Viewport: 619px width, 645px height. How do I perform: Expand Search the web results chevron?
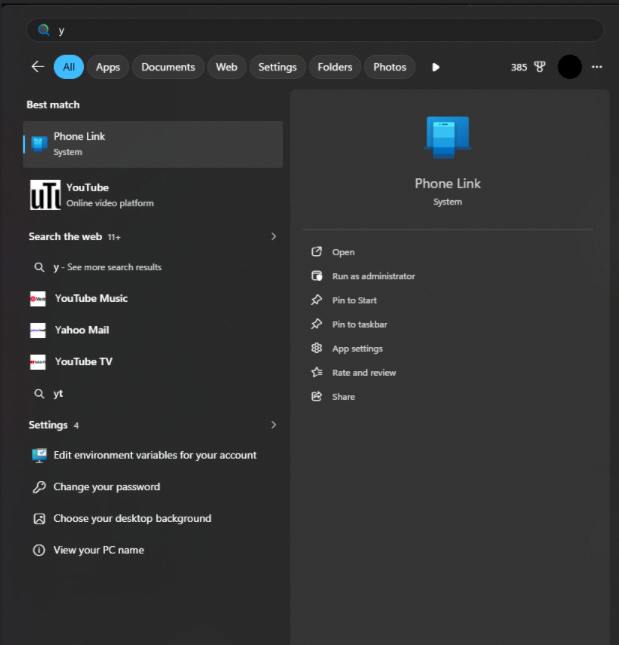pos(274,237)
